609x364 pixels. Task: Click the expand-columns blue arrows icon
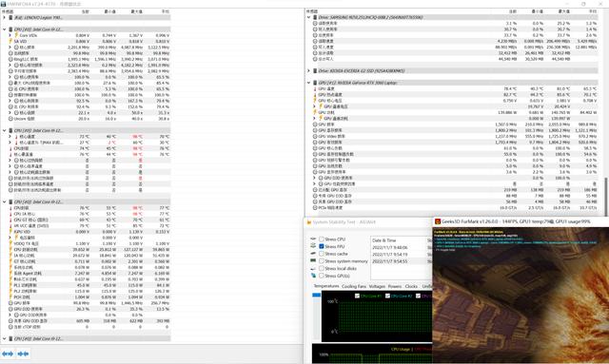8,354
